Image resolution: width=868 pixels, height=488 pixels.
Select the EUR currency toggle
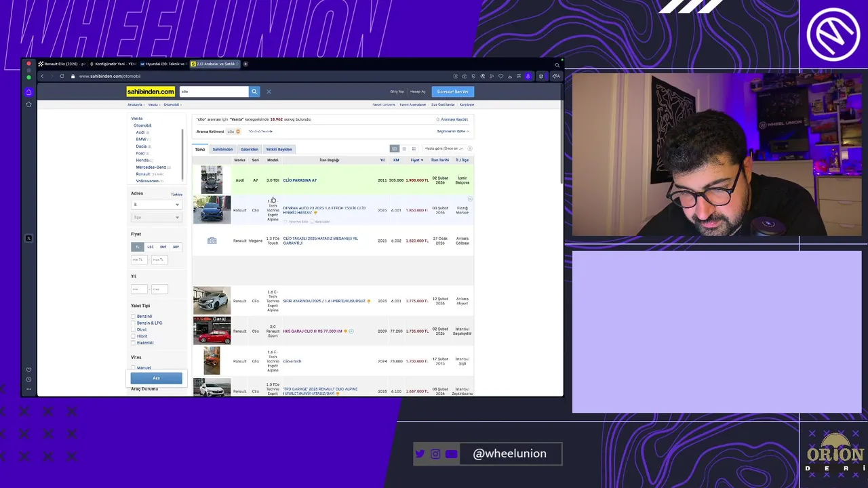(163, 247)
